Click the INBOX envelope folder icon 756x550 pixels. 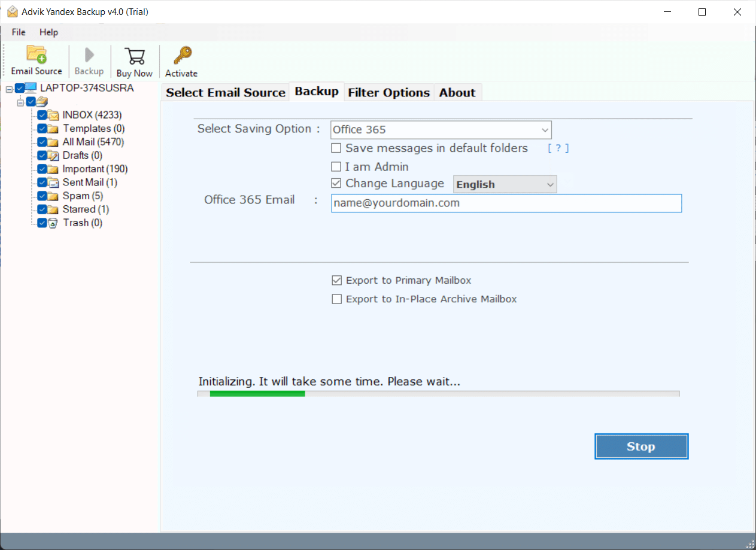click(53, 115)
